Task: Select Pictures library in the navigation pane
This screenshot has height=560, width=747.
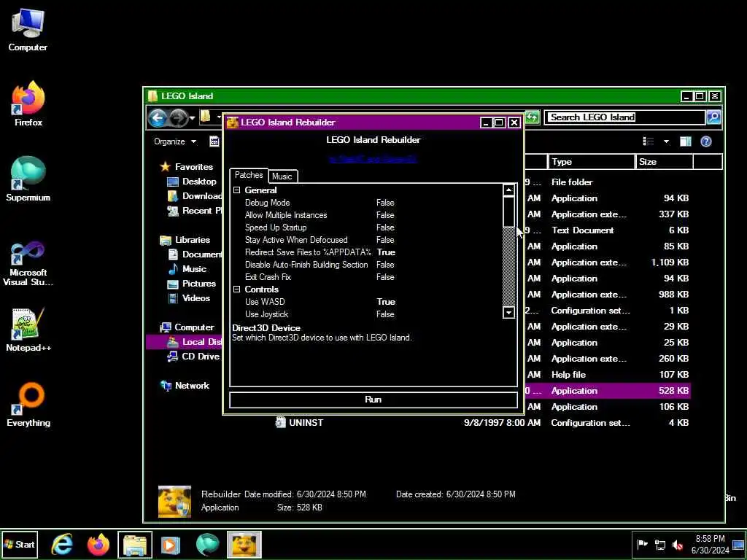Action: pyautogui.click(x=192, y=284)
